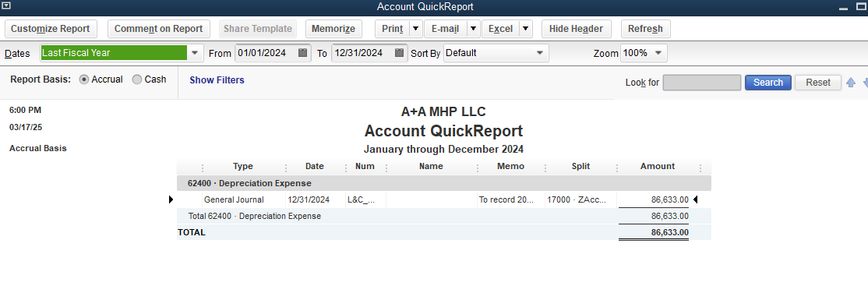This screenshot has height=300, width=868.
Task: Select the column resize handle after Amount header
Action: [x=700, y=168]
